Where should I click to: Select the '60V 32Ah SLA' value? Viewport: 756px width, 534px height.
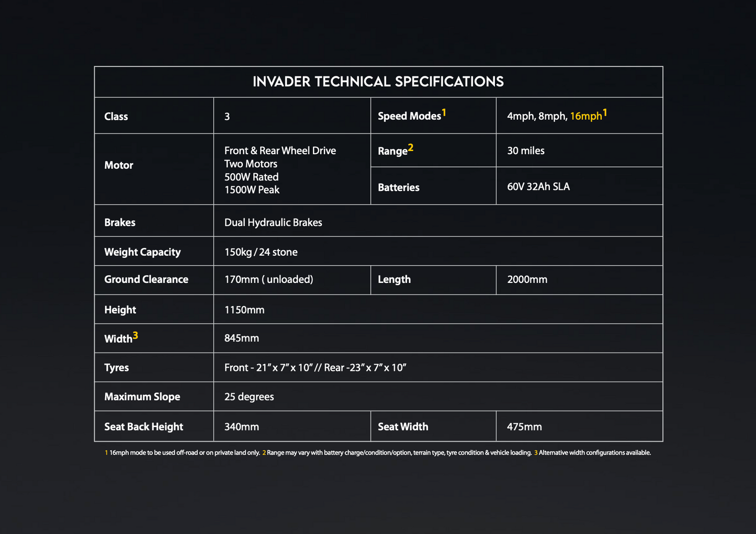pos(538,187)
